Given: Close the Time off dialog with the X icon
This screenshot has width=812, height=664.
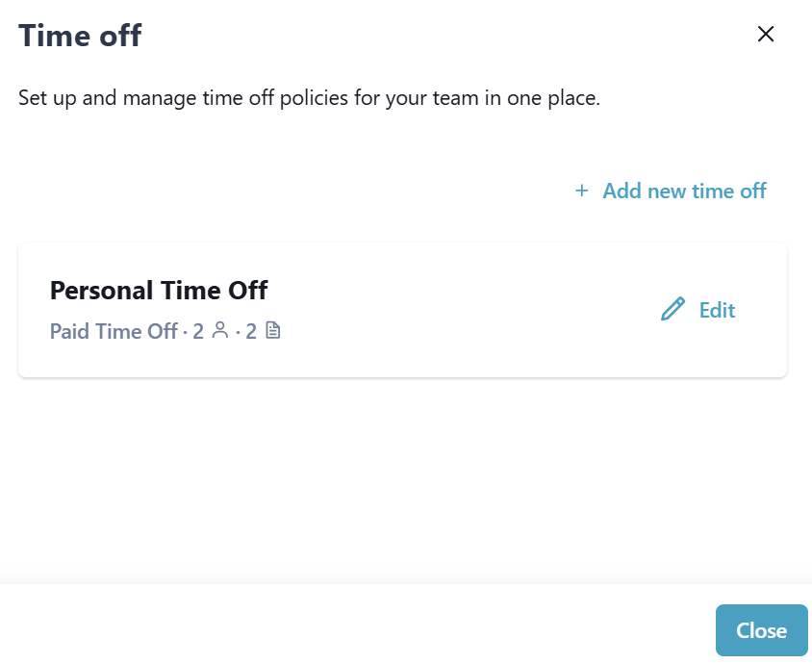Looking at the screenshot, I should click(766, 35).
